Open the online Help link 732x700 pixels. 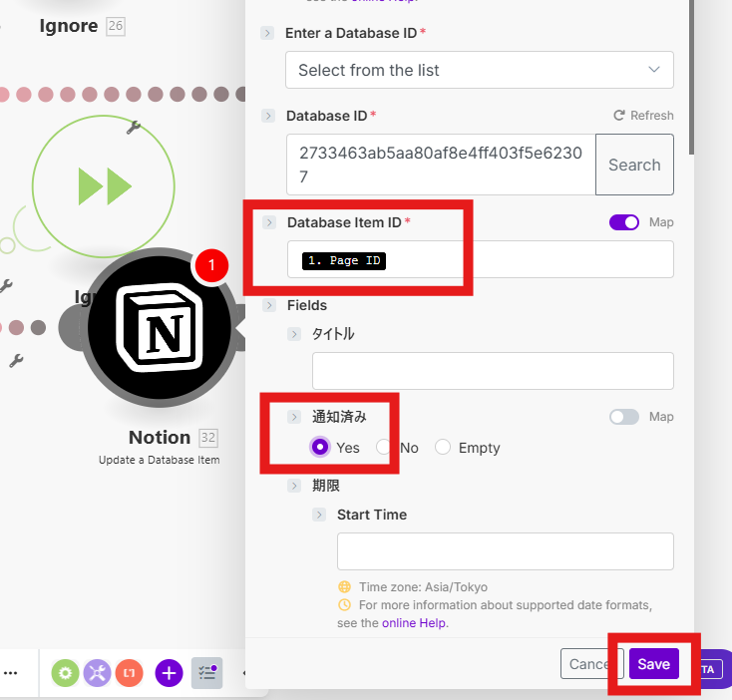pos(414,622)
